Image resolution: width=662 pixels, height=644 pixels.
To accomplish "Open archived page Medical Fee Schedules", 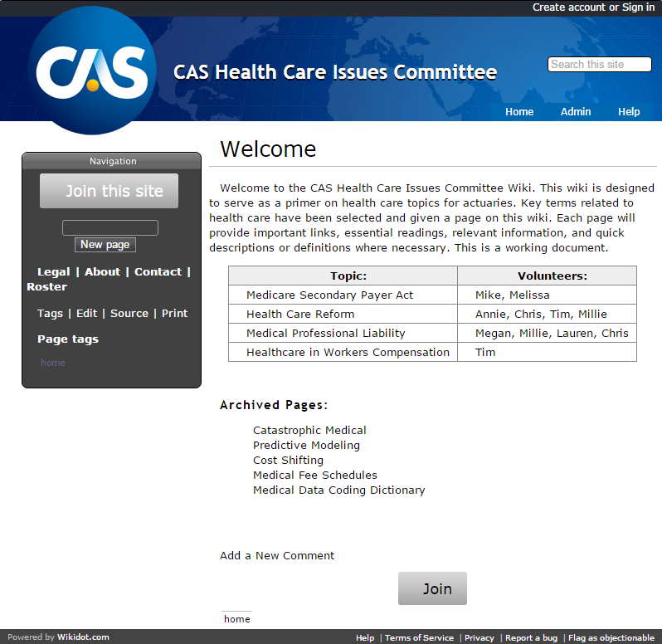I will 315,475.
